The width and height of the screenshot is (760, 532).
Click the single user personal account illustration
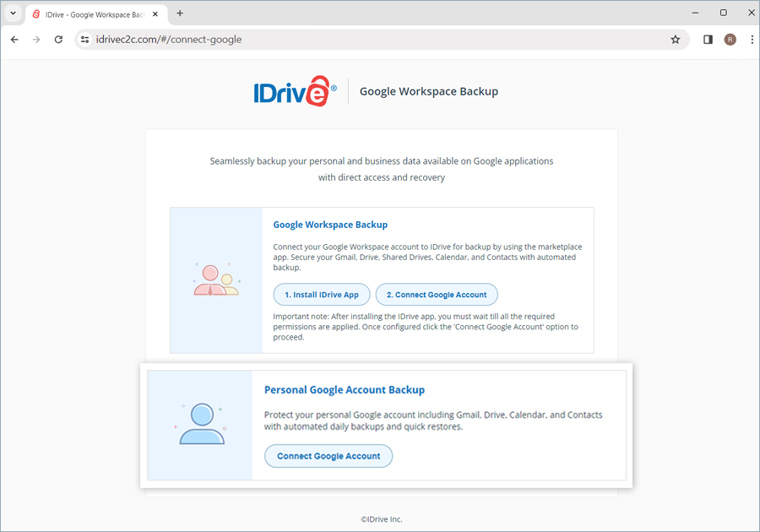202,424
